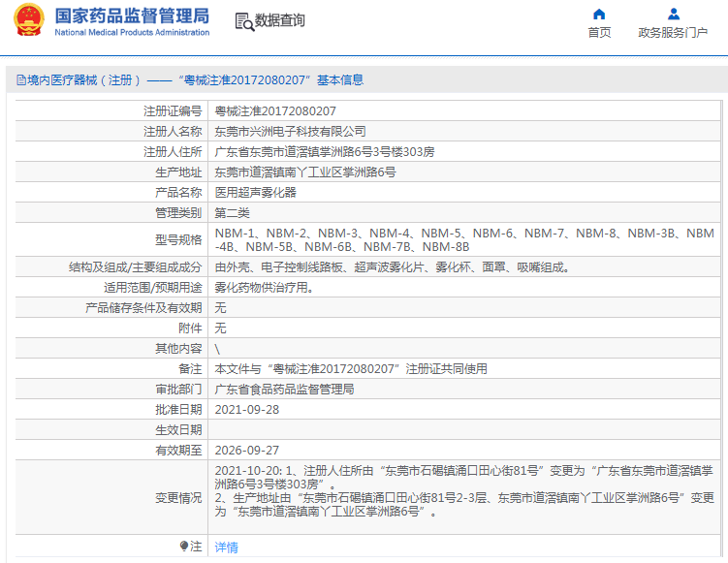Click the document icon before 境内医疗器械

point(21,80)
